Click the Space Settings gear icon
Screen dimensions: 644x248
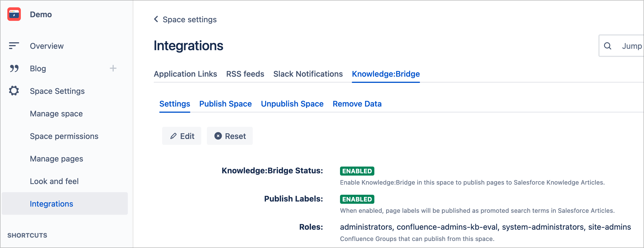click(14, 91)
